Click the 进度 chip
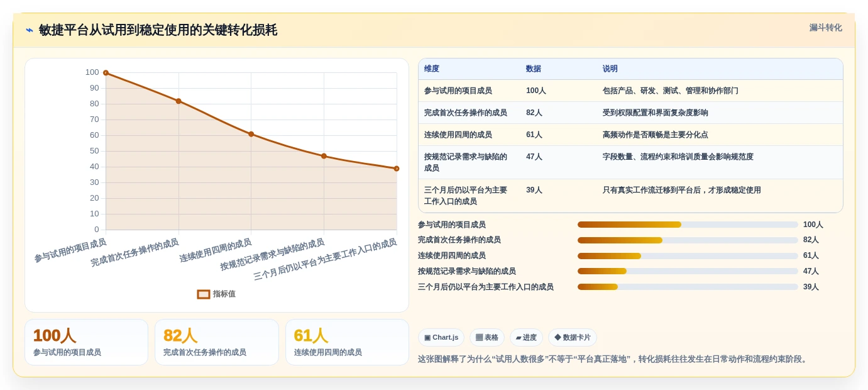 (526, 337)
